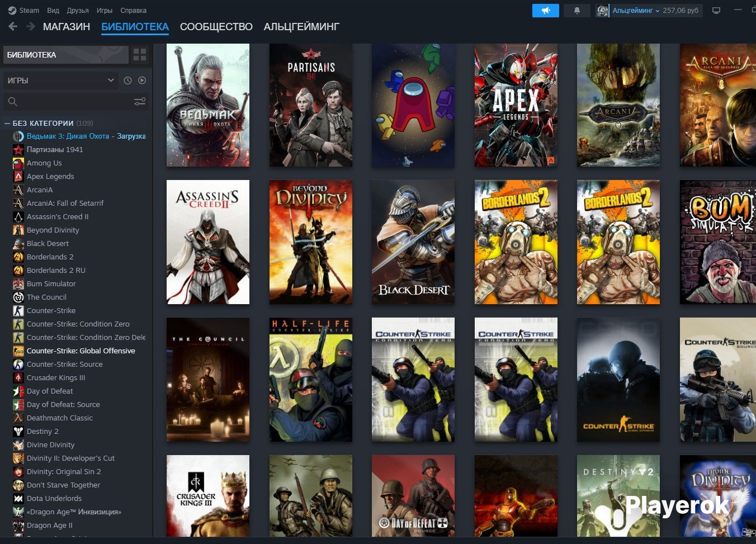The height and width of the screenshot is (544, 756).
Task: Open the Bum Simulator cover
Action: [718, 242]
